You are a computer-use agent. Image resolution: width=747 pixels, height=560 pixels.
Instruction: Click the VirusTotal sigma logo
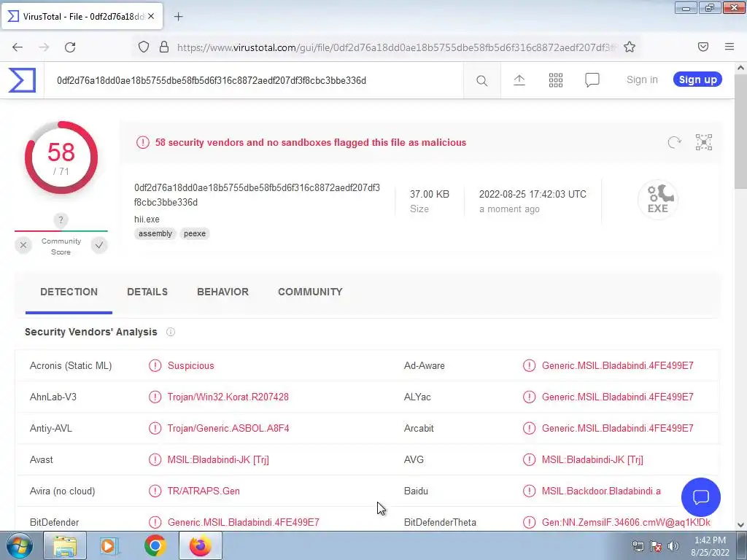pyautogui.click(x=22, y=80)
